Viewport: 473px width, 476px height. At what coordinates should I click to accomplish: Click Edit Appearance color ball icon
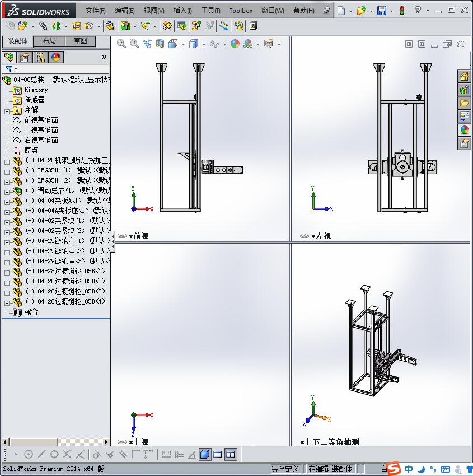235,44
